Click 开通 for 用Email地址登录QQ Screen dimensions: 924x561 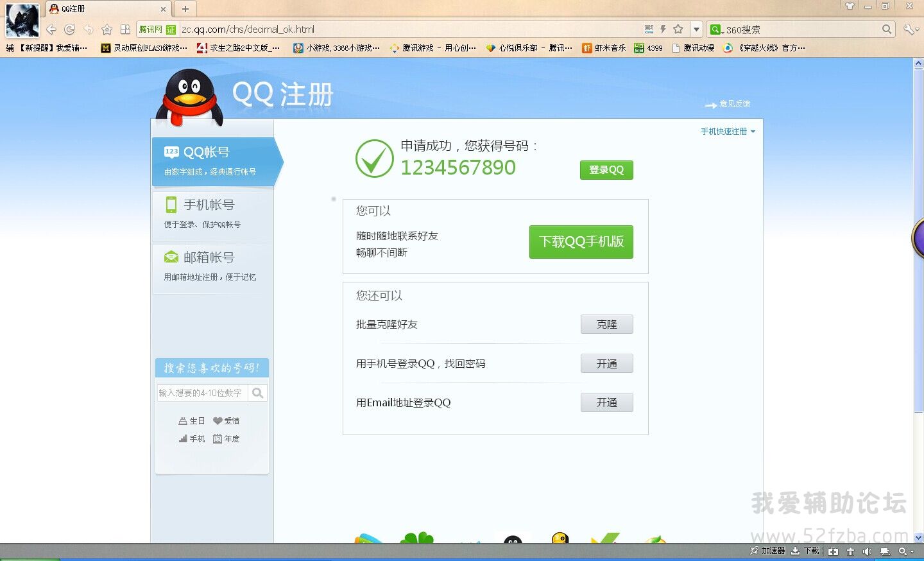[x=607, y=402]
